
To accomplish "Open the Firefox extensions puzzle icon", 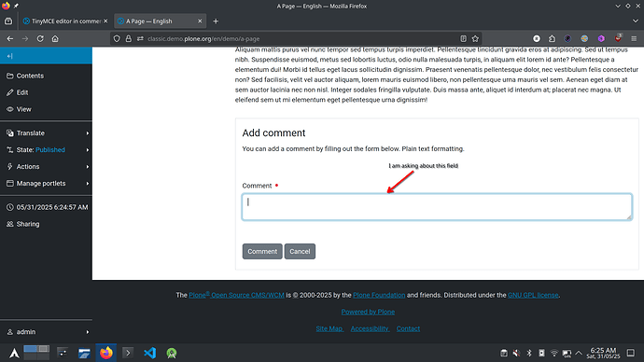I will point(552,38).
